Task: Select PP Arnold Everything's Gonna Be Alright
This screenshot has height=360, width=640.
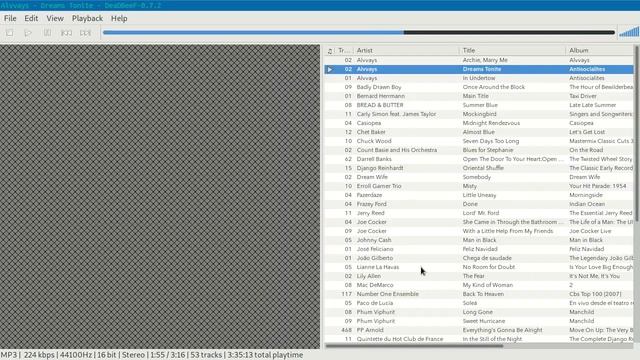Action: 479,330
